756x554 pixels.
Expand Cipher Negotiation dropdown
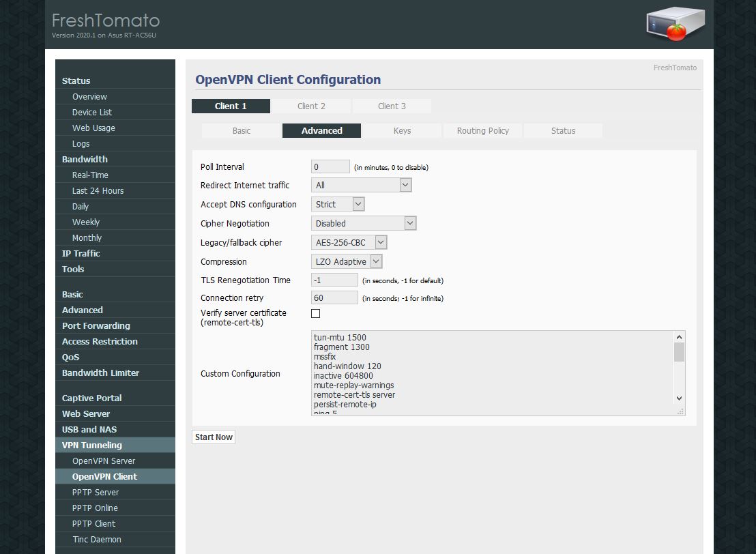tap(364, 223)
